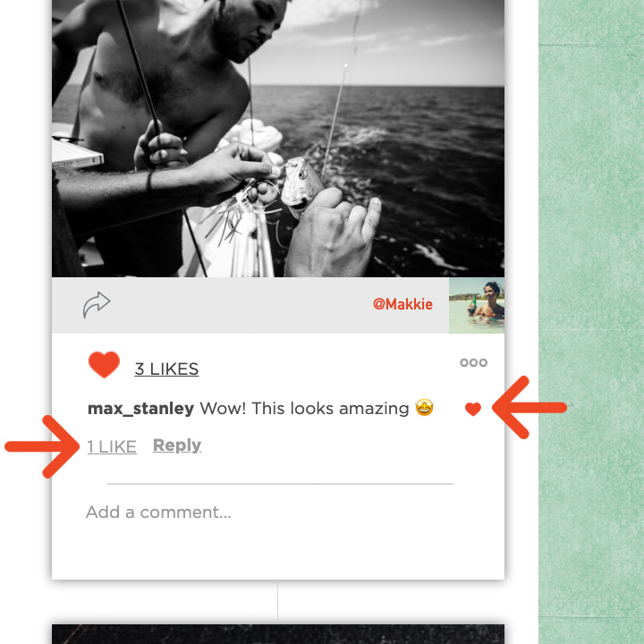Click the vertical connector line between posts
The width and height of the screenshot is (644, 644).
tap(277, 602)
